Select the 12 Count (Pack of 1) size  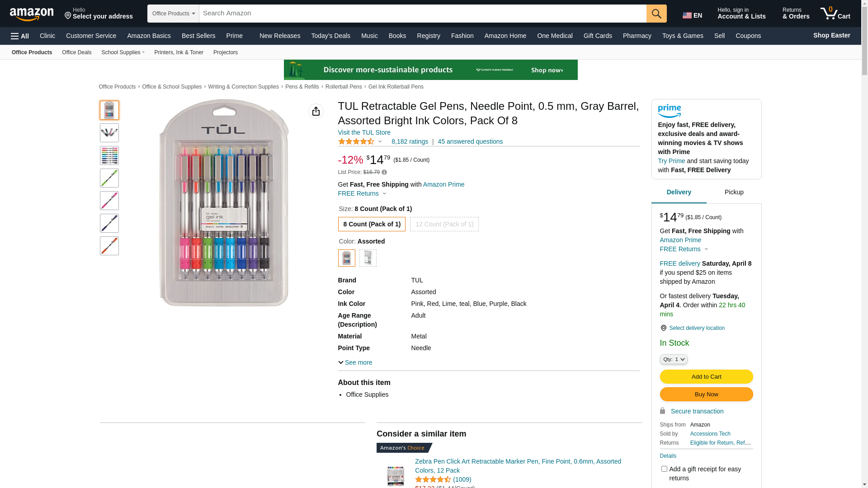[x=444, y=224]
